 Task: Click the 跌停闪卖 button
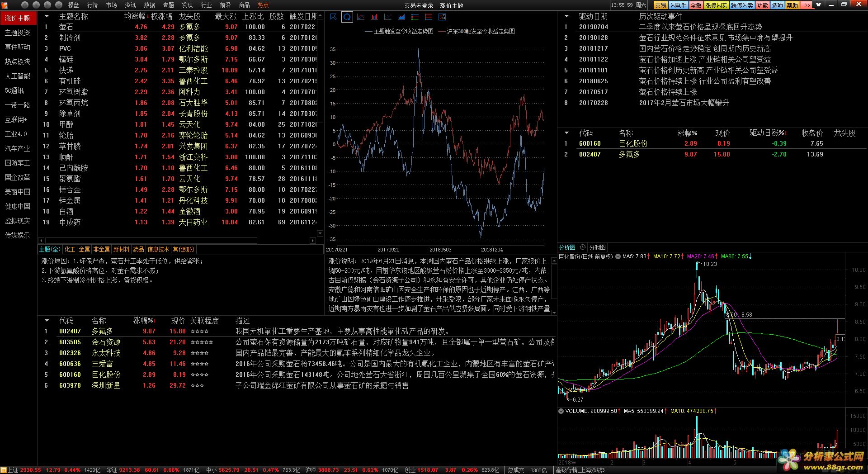pyautogui.click(x=742, y=5)
